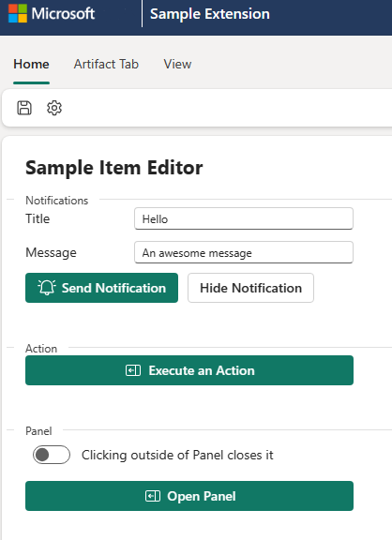Click the Hide Notification button
Image resolution: width=392 pixels, height=540 pixels.
pyautogui.click(x=250, y=288)
